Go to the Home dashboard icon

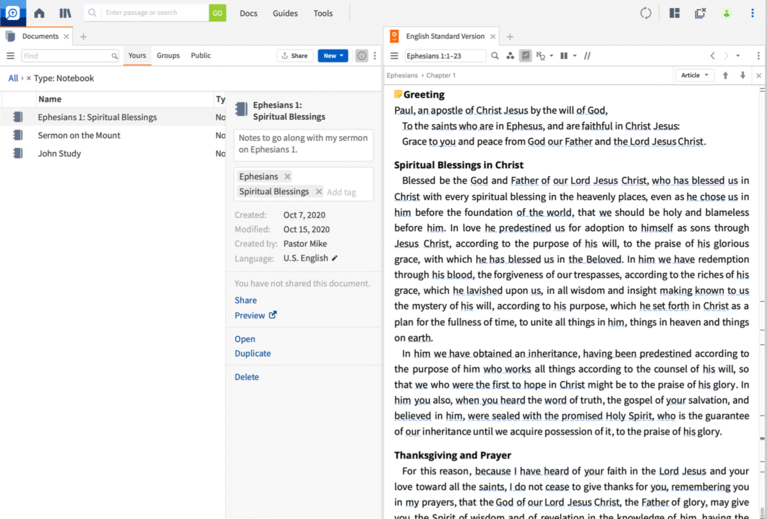click(39, 13)
